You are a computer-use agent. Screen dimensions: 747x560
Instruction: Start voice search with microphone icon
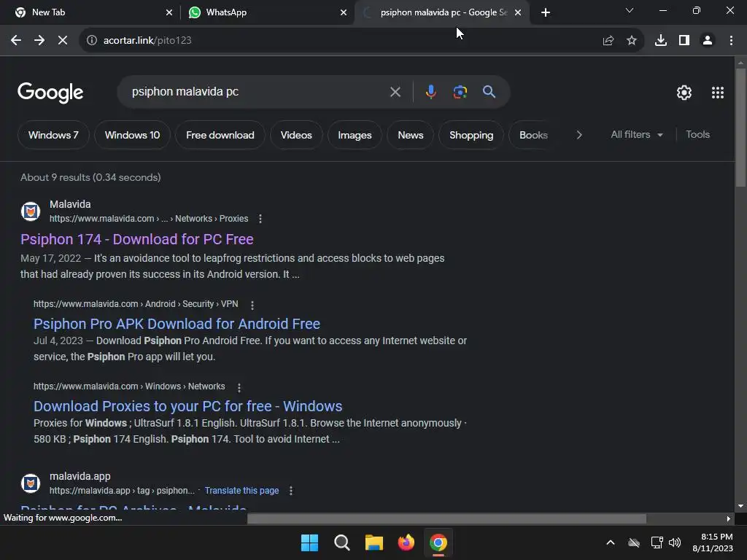pyautogui.click(x=430, y=92)
